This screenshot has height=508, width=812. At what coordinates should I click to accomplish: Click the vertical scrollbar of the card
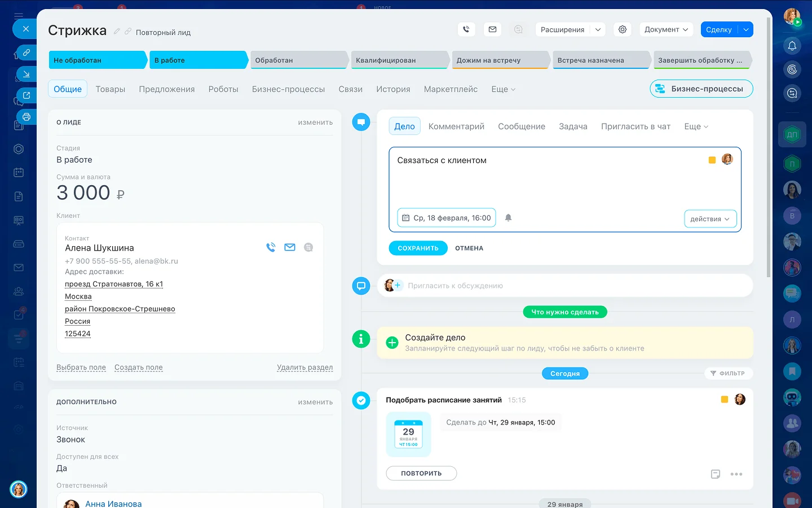[769, 147]
